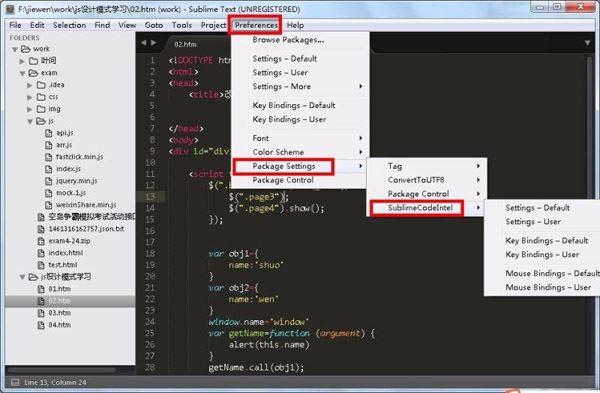Viewport: 600px width, 393px height.
Task: Collapse the js folder arrow
Action: click(30, 122)
